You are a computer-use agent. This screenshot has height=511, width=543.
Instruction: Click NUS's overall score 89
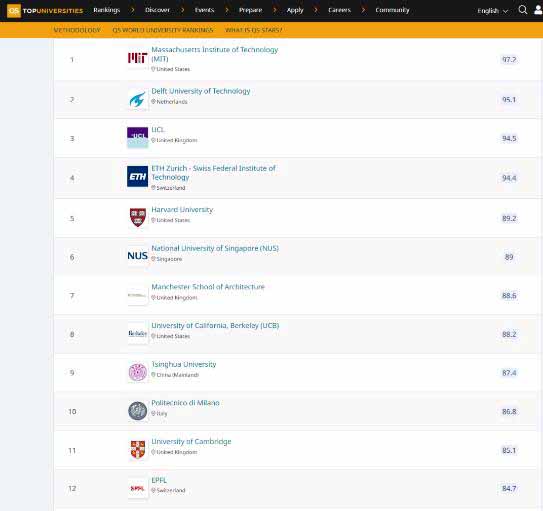click(509, 257)
